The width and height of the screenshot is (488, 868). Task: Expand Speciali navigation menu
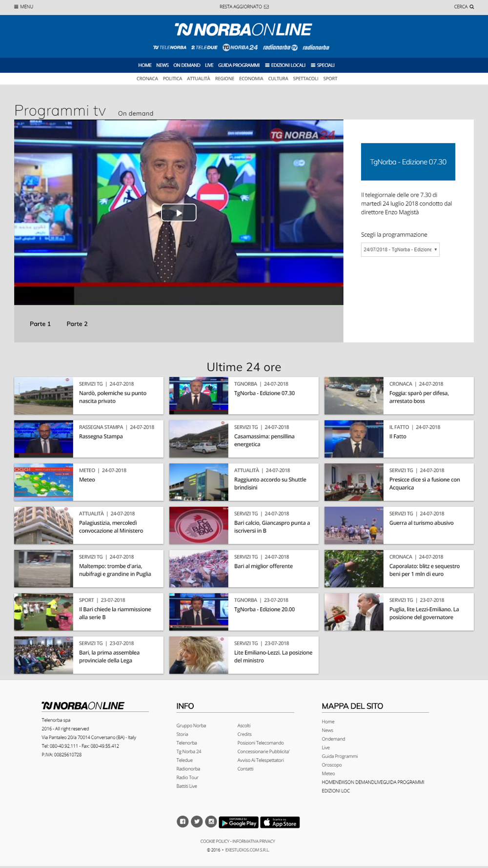coord(323,65)
